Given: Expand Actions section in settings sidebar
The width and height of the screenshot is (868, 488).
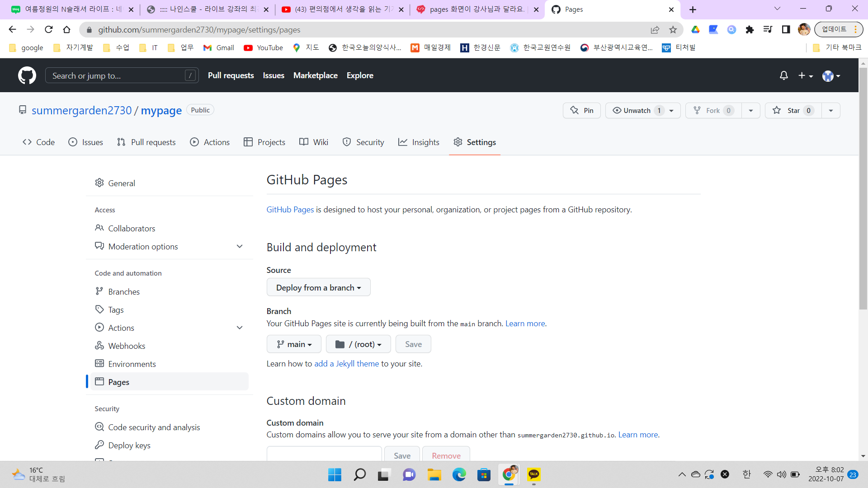Looking at the screenshot, I should [240, 328].
